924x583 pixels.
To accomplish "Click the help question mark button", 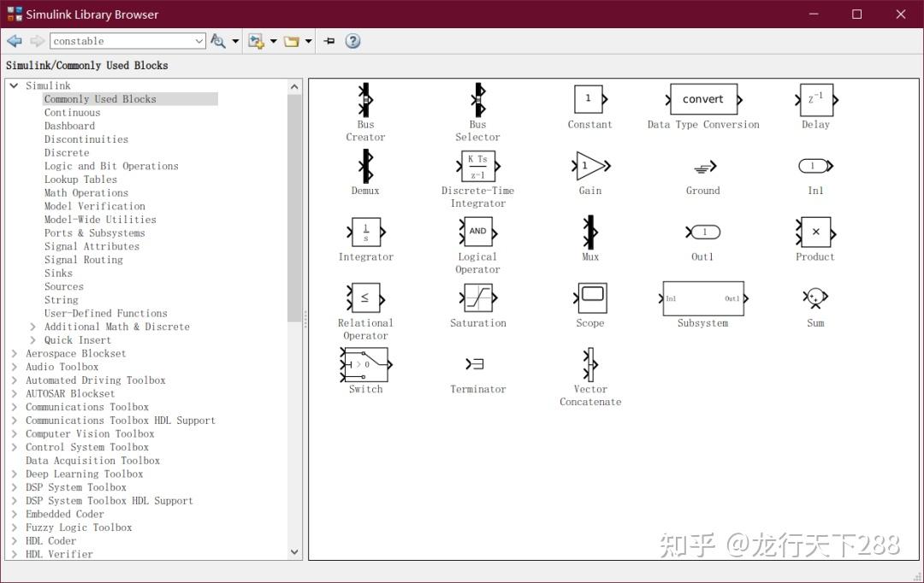I will click(353, 40).
